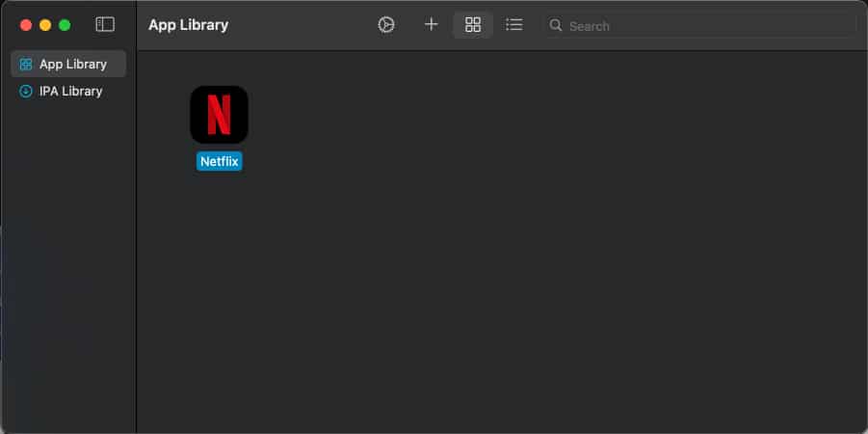
Task: Add a new app with the plus icon
Action: point(431,24)
